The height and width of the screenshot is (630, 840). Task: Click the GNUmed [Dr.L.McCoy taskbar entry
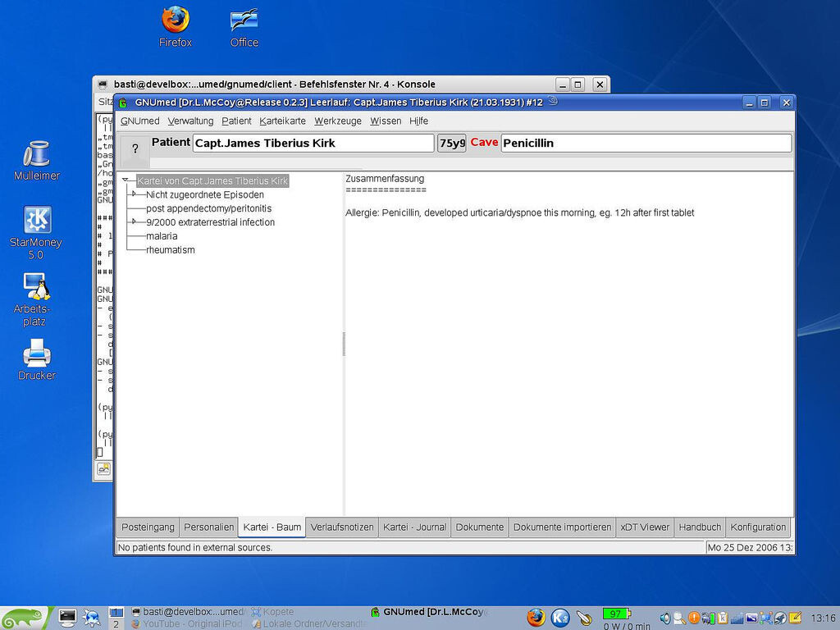click(430, 612)
